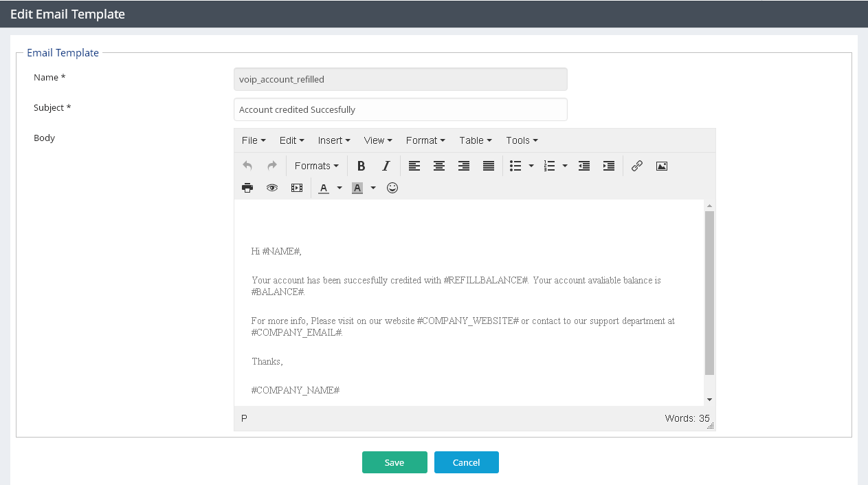The width and height of the screenshot is (868, 485).
Task: Apply the text color
Action: (324, 188)
